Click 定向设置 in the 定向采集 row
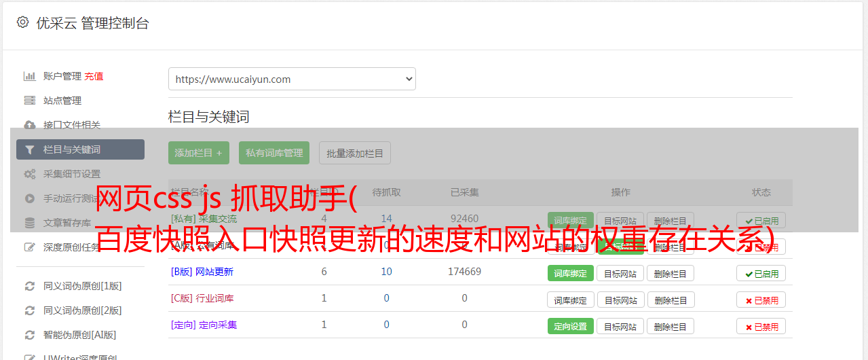The height and width of the screenshot is (360, 868). point(571,326)
